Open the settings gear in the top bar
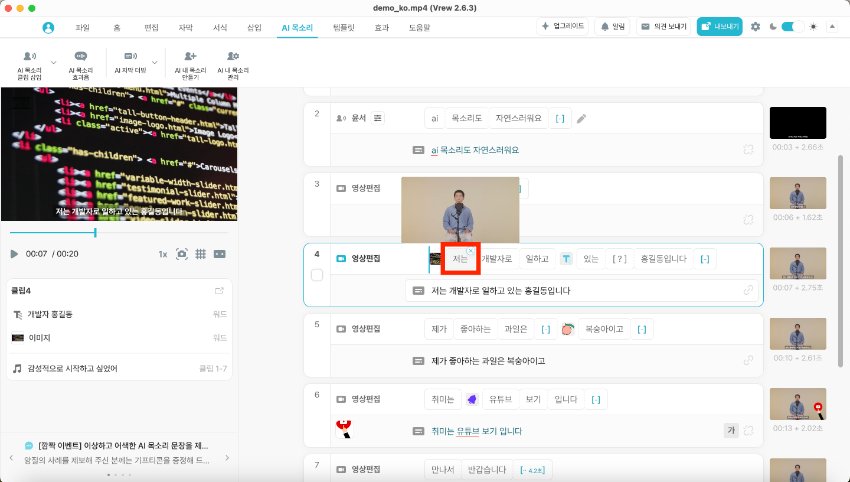 coord(755,27)
